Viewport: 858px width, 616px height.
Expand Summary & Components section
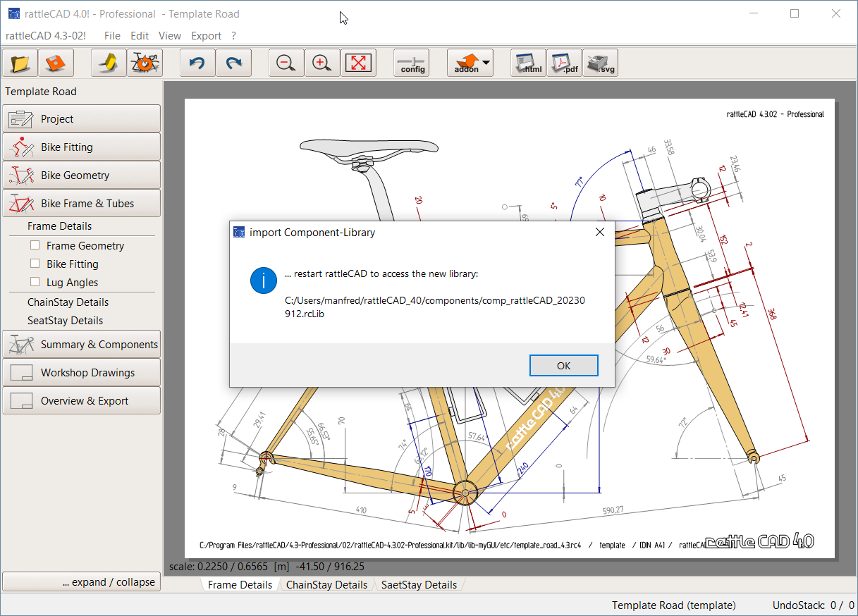(81, 344)
